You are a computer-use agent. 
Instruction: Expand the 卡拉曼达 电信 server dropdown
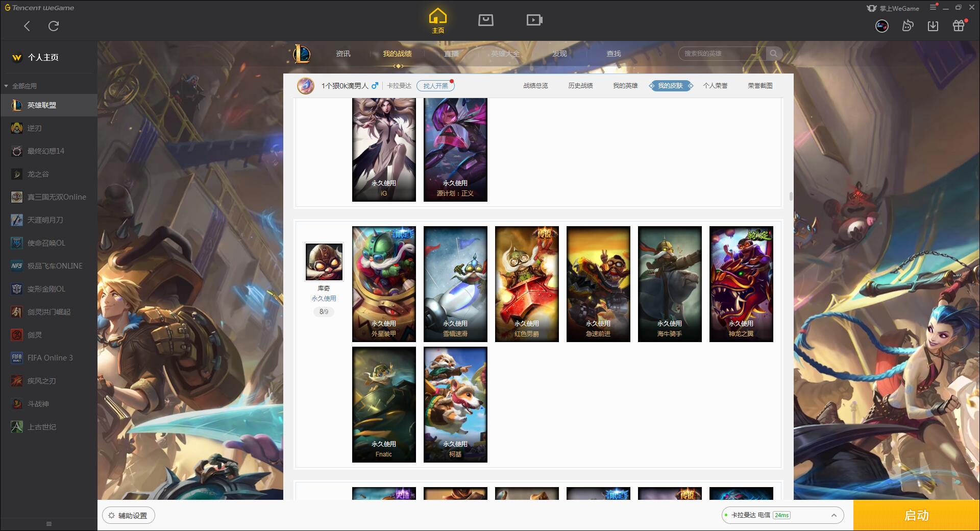click(x=782, y=515)
